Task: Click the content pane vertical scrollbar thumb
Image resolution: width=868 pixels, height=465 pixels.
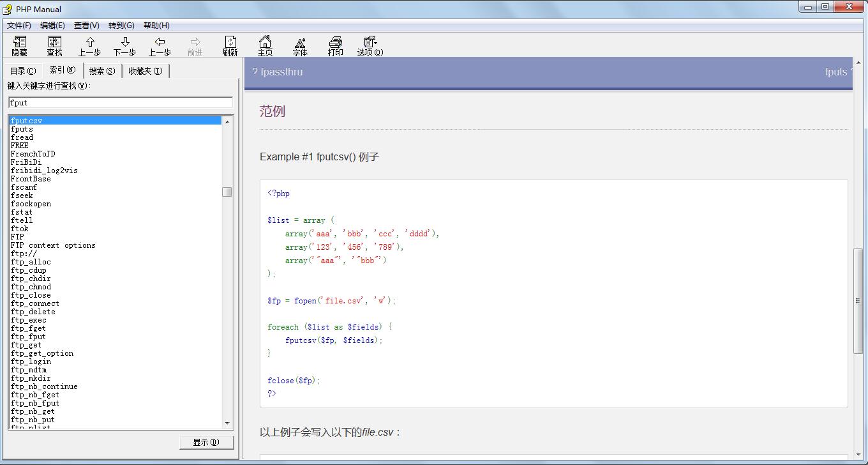Action: [858, 300]
